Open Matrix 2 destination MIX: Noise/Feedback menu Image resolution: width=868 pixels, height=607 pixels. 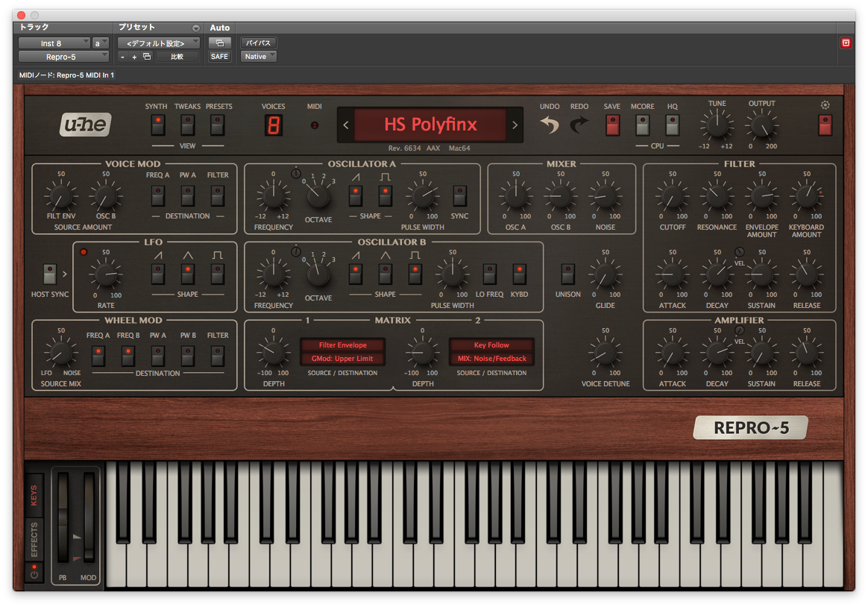click(x=491, y=359)
